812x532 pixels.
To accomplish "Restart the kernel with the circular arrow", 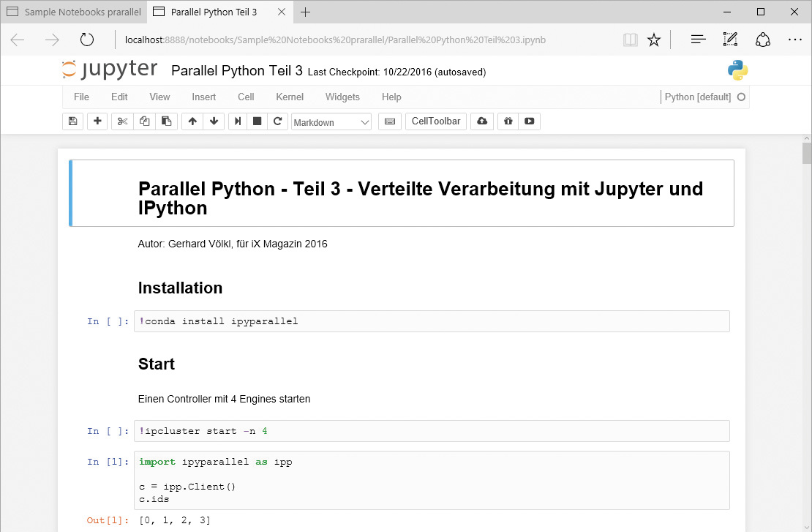I will (277, 121).
